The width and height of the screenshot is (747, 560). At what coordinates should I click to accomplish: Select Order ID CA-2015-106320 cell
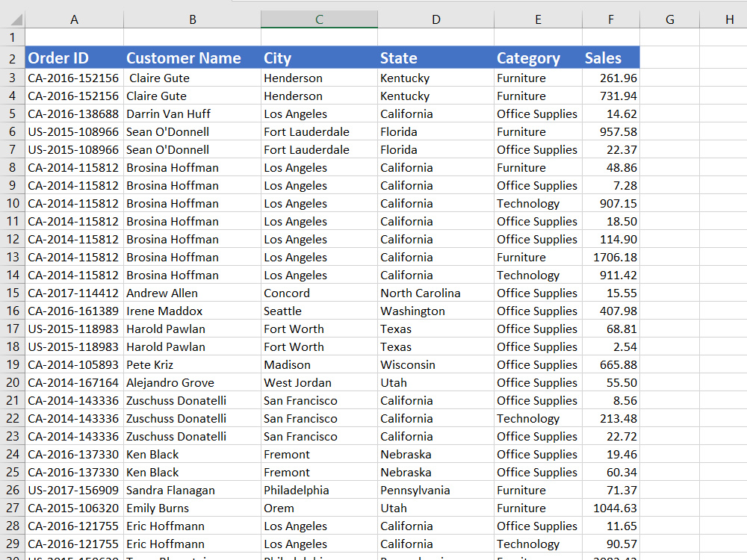[x=74, y=508]
